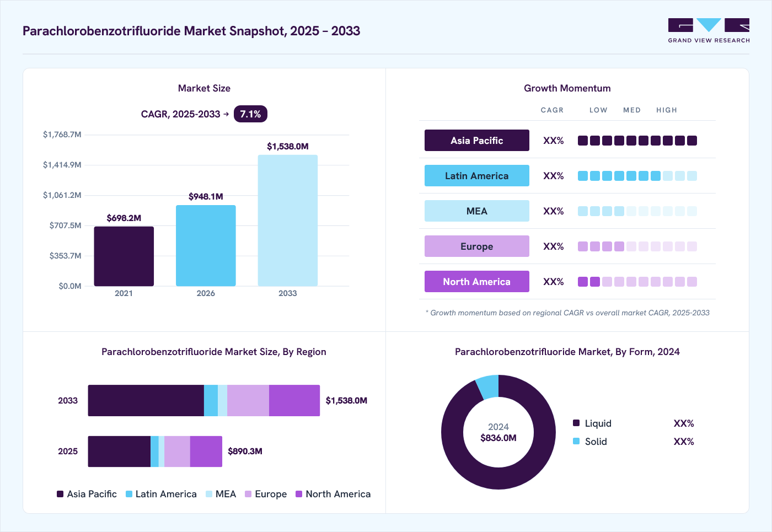Click the Liquid dark donut segment
Screen dimensions: 772x532
click(x=498, y=477)
